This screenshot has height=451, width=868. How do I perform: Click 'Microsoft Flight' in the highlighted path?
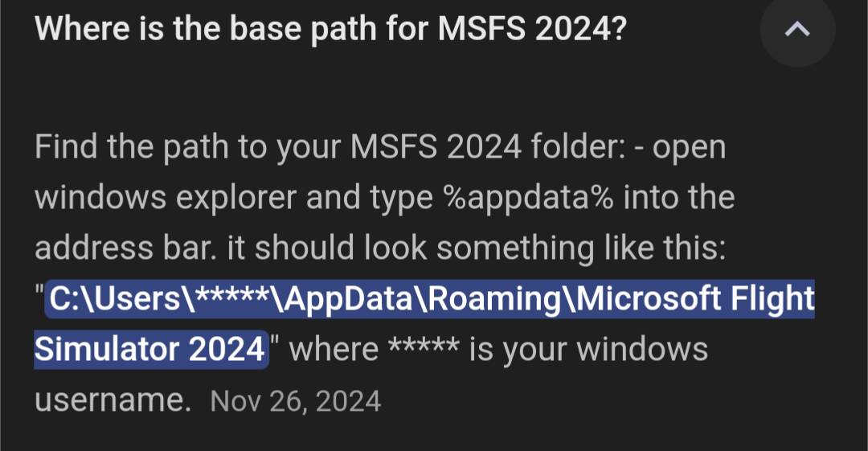coord(696,298)
